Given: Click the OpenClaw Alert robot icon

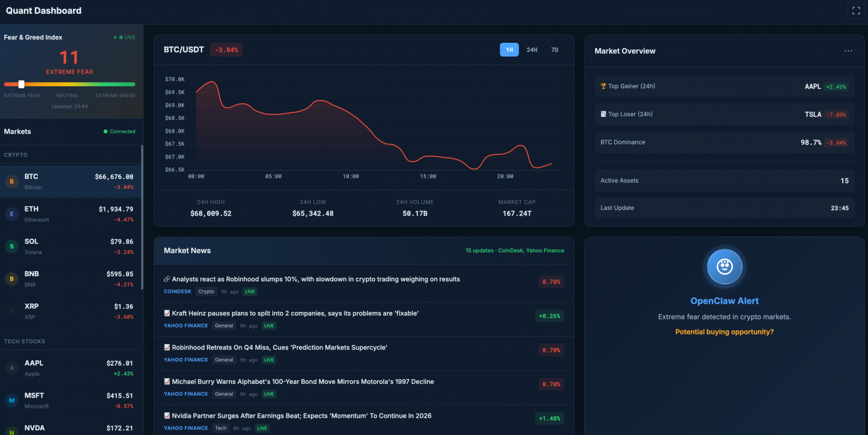Looking at the screenshot, I should tap(724, 267).
